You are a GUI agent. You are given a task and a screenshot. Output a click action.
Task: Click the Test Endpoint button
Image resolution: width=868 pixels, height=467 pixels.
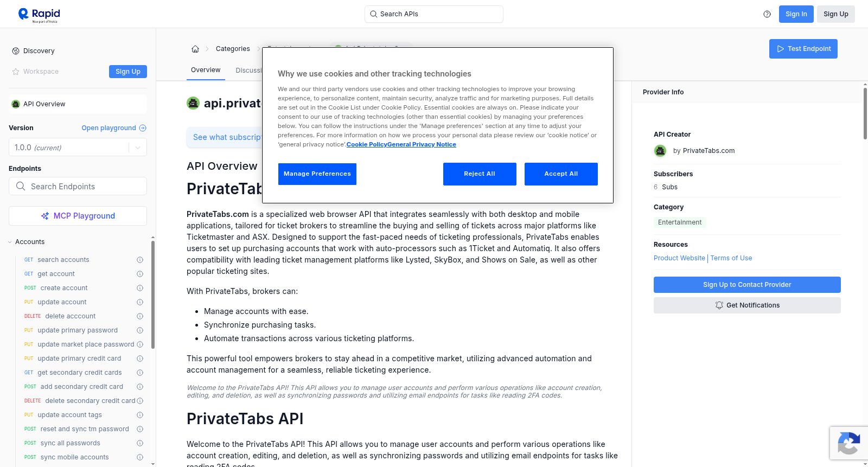[803, 49]
